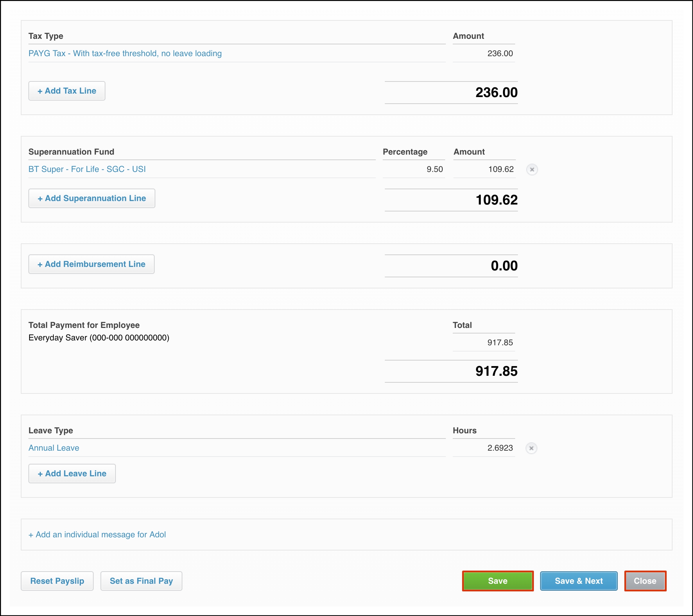Save the payslip with the green button
Viewport: 693px width, 616px height.
click(x=497, y=581)
